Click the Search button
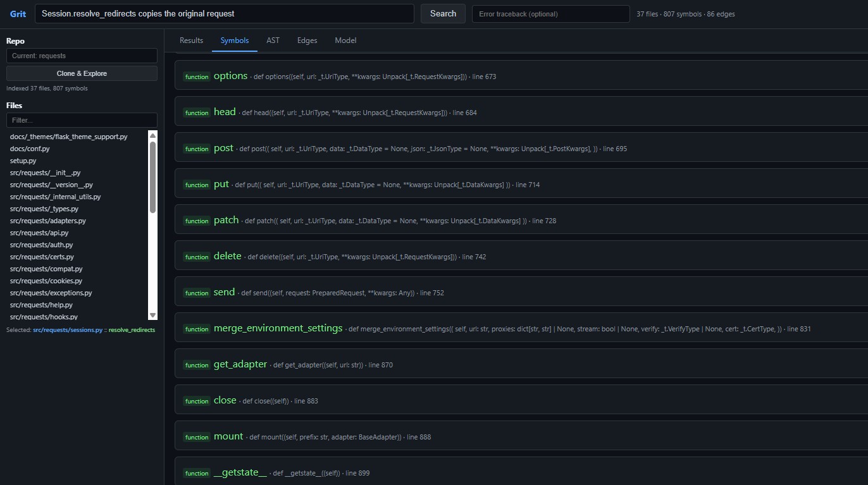The height and width of the screenshot is (485, 868). (x=443, y=14)
